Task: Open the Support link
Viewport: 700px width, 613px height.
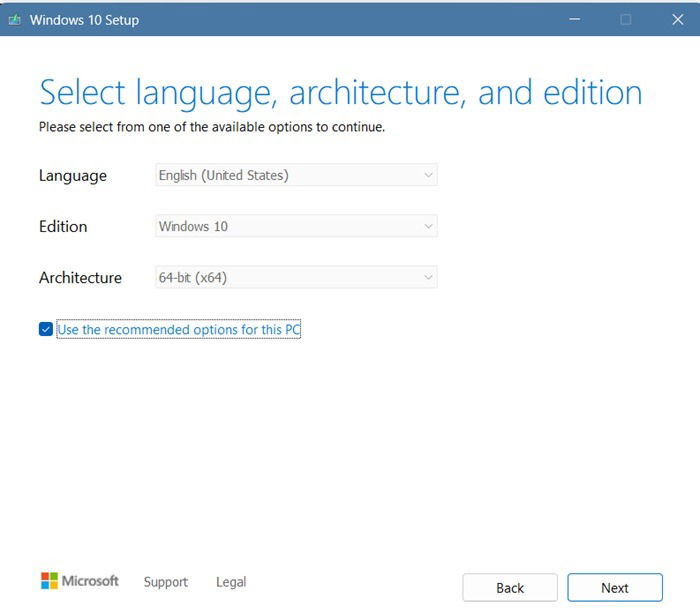Action: pos(165,582)
